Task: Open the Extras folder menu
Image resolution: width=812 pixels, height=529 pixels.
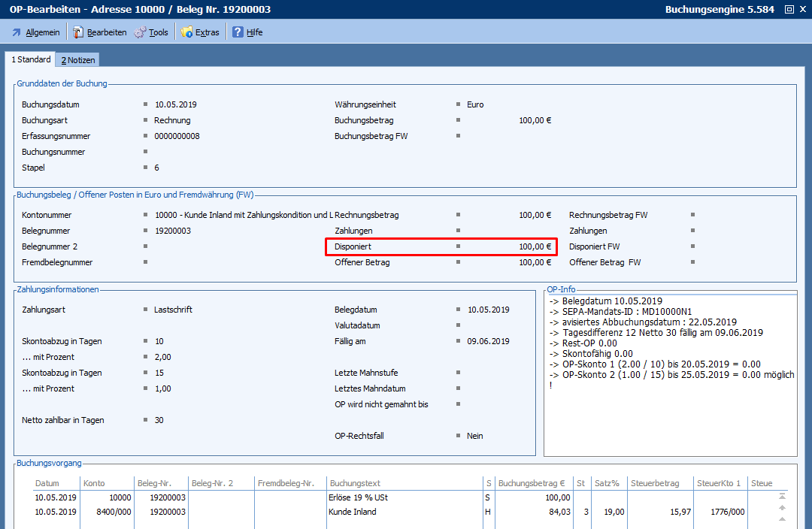Action: pos(187,32)
